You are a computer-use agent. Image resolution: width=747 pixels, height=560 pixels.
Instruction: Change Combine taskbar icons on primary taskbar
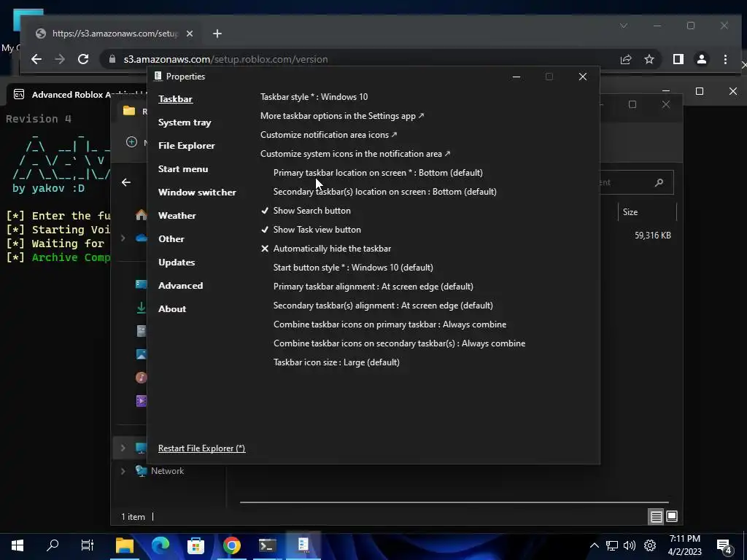pyautogui.click(x=390, y=324)
